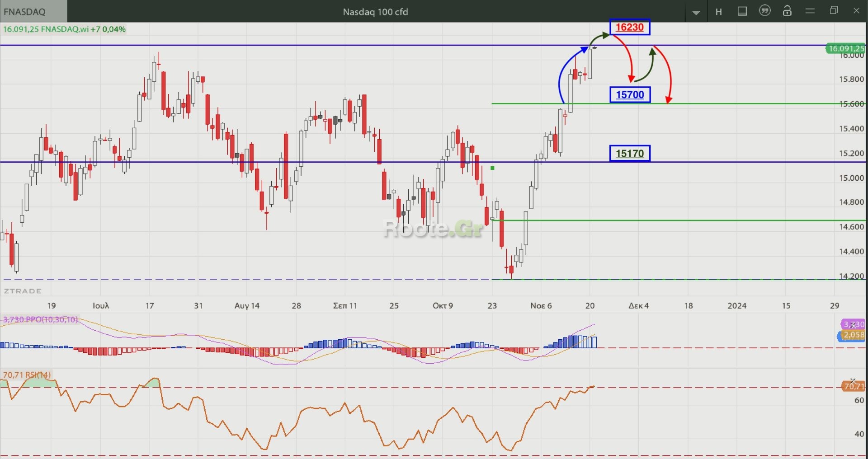Click the 16230 target label box

pyautogui.click(x=629, y=27)
